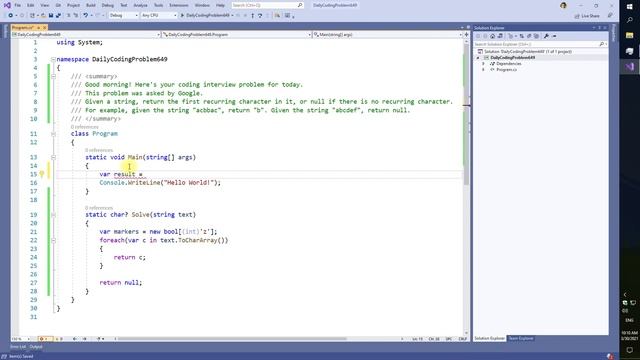
Task: Switch to the Team Explorer tab
Action: [x=521, y=338]
